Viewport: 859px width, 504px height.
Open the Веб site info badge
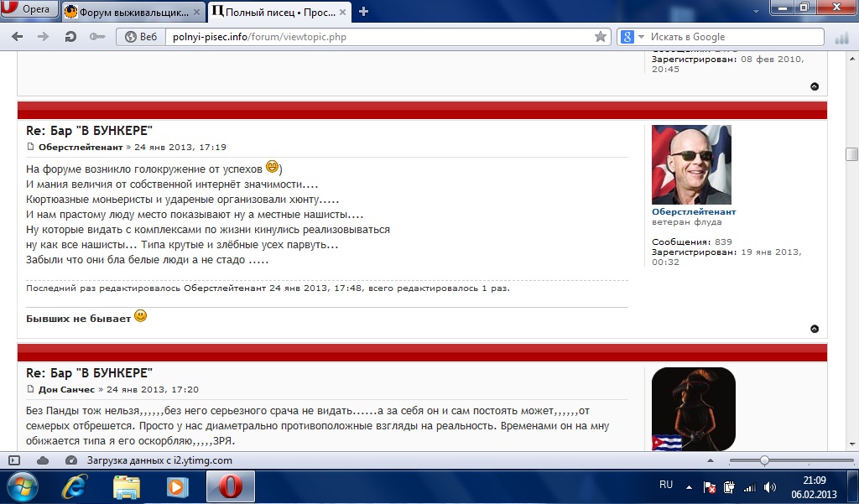click(141, 37)
